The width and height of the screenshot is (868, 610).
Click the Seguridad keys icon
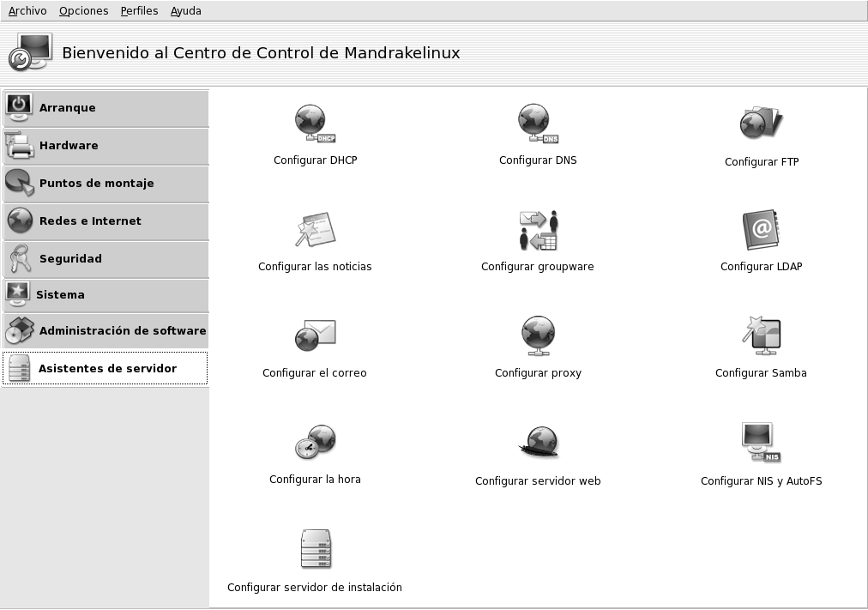coord(21,258)
